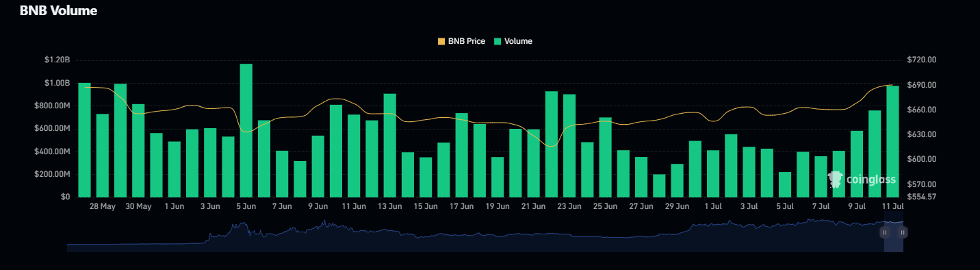Select the volume bar above 3 Jun
Screen dimensions: 980x270
(x=210, y=162)
